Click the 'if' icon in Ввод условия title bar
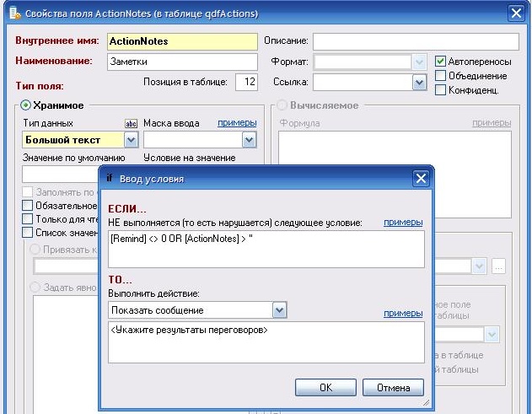532x414 pixels. tap(110, 179)
